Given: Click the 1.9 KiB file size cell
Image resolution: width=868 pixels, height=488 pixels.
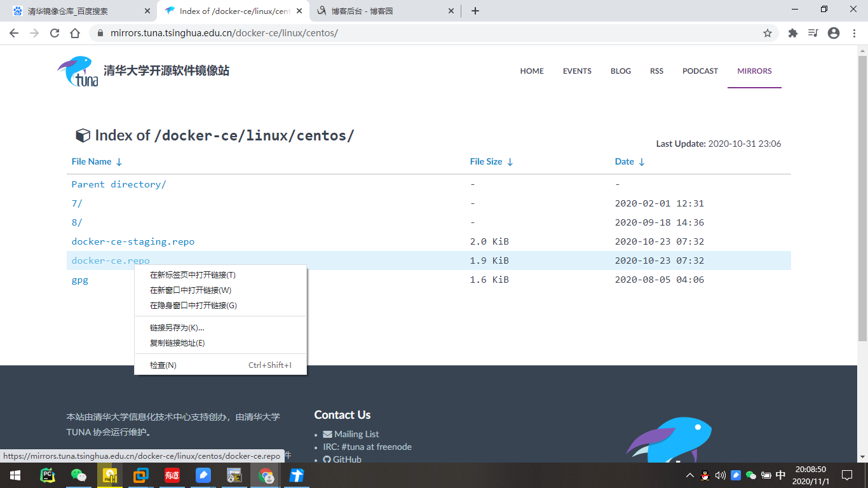Looking at the screenshot, I should 489,261.
